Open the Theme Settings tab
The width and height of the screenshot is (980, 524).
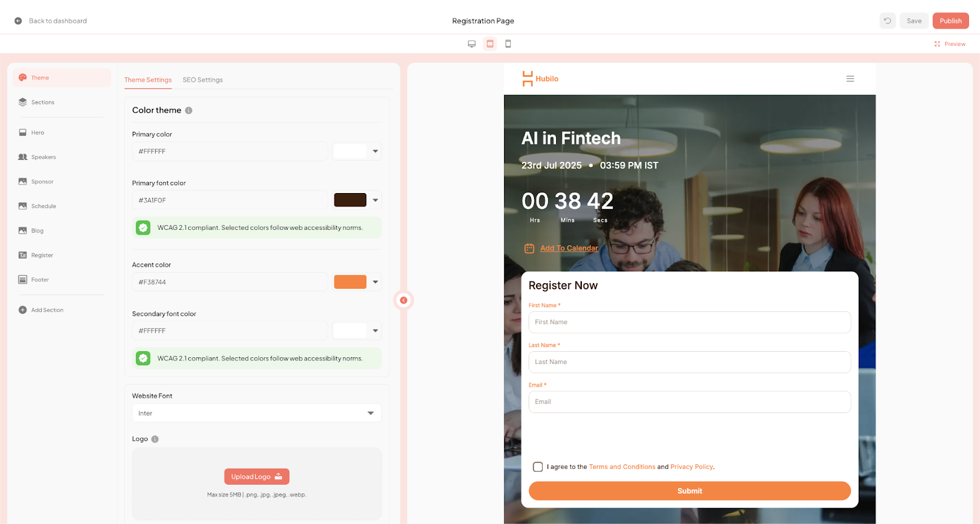148,80
